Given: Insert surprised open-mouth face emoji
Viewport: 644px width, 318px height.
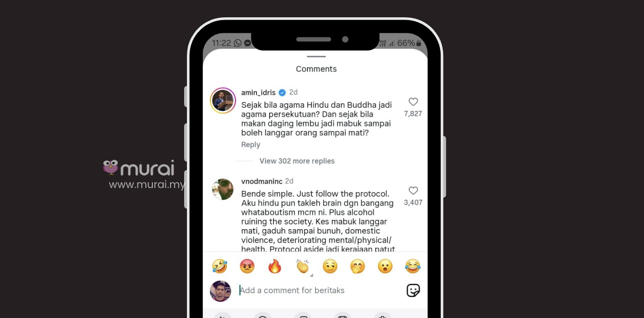Looking at the screenshot, I should click(x=385, y=266).
